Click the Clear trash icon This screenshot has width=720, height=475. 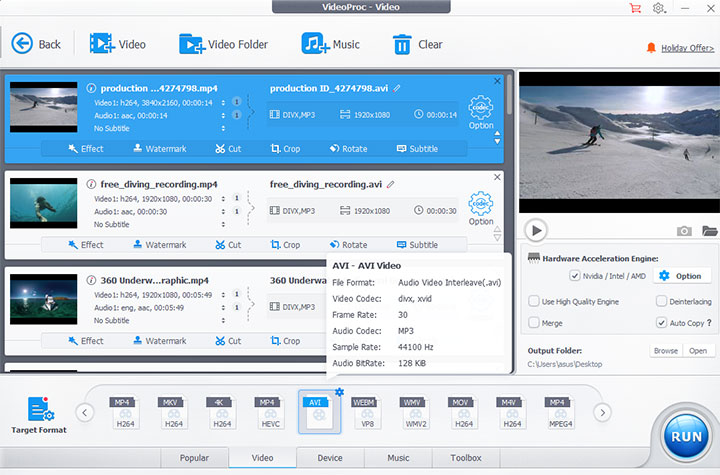[402, 44]
